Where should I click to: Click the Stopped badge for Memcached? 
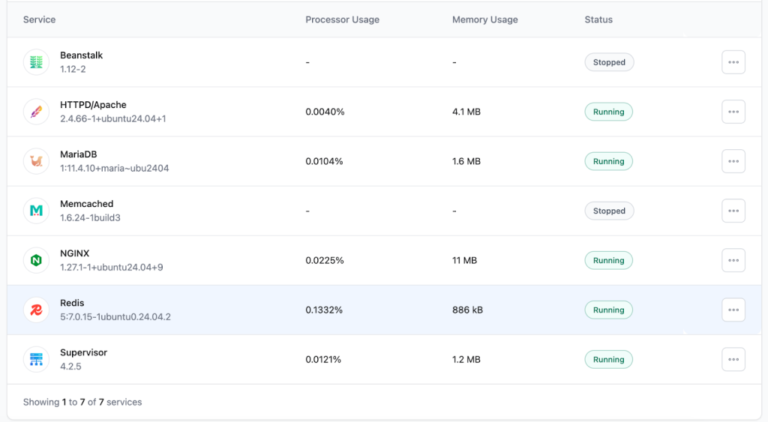tap(609, 211)
